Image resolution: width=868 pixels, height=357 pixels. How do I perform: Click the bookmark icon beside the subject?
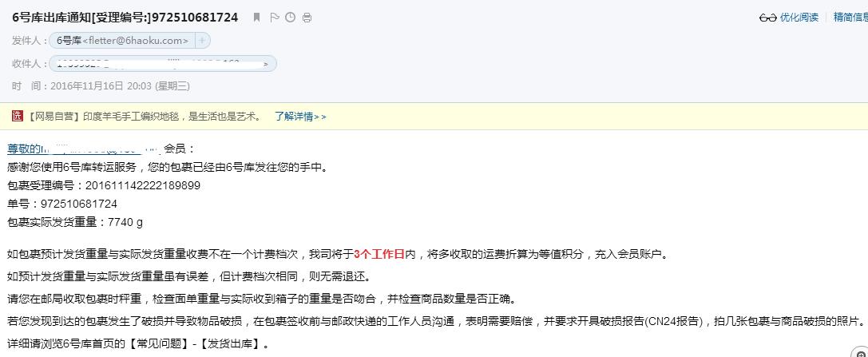(256, 18)
